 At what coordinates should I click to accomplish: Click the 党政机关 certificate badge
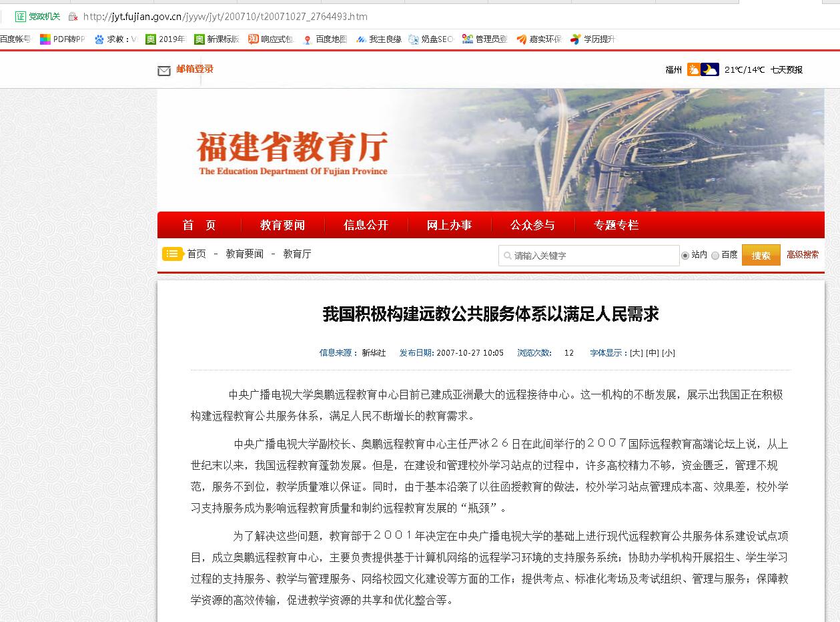point(37,16)
